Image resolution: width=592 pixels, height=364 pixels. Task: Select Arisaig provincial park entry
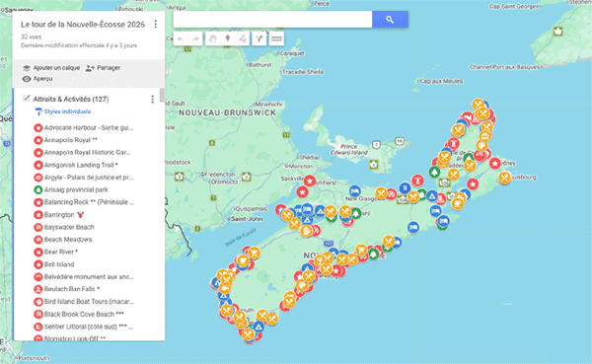pos(76,189)
